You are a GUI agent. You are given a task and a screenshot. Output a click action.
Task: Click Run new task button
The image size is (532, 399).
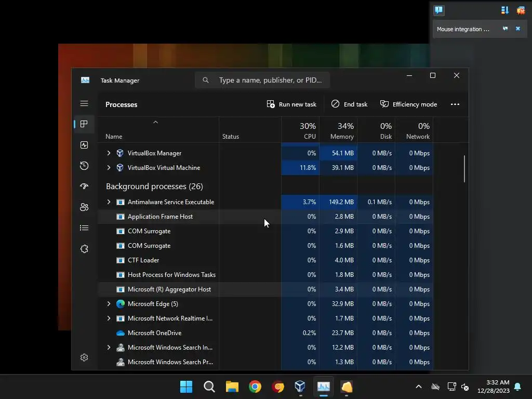point(291,104)
